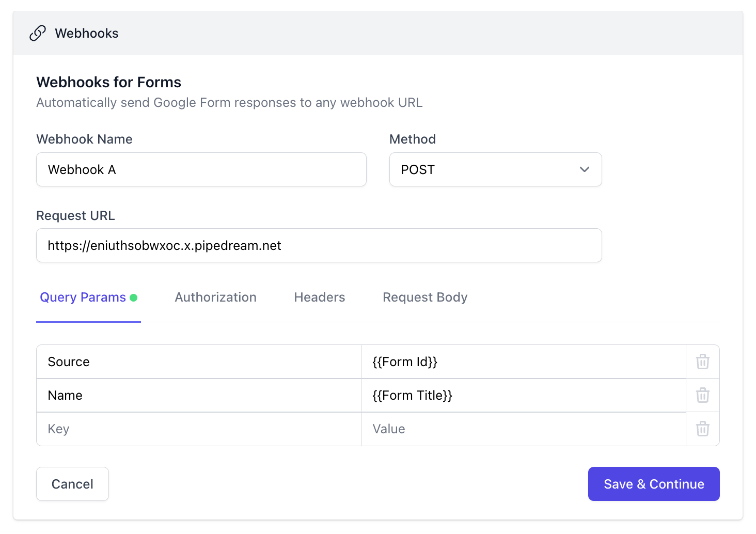Open the POST method dropdown
This screenshot has width=756, height=534.
(495, 169)
